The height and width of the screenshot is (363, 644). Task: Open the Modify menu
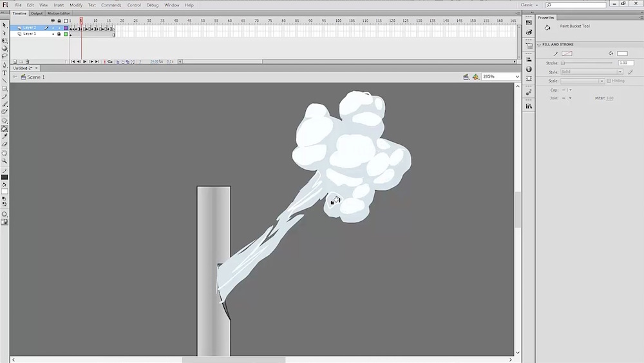tap(76, 5)
